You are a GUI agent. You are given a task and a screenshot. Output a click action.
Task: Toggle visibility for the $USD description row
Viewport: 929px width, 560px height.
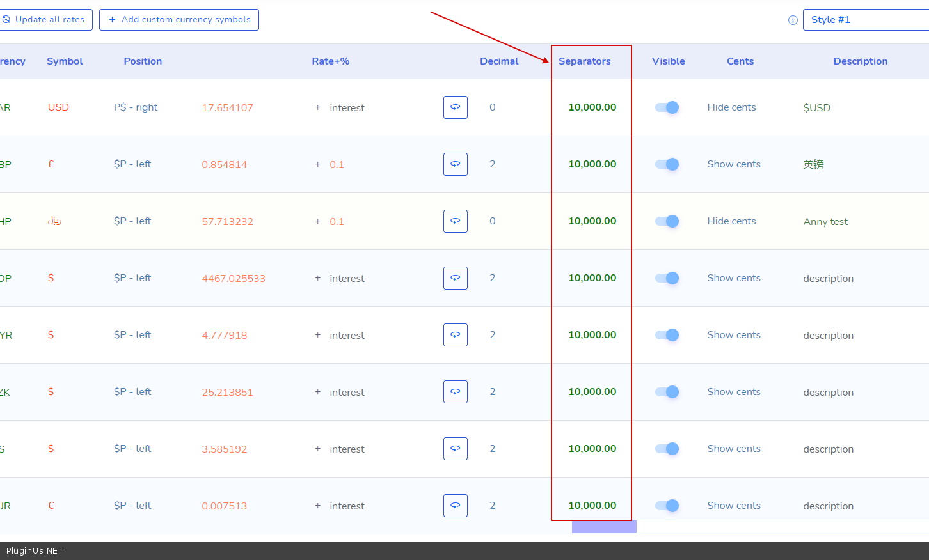[667, 107]
